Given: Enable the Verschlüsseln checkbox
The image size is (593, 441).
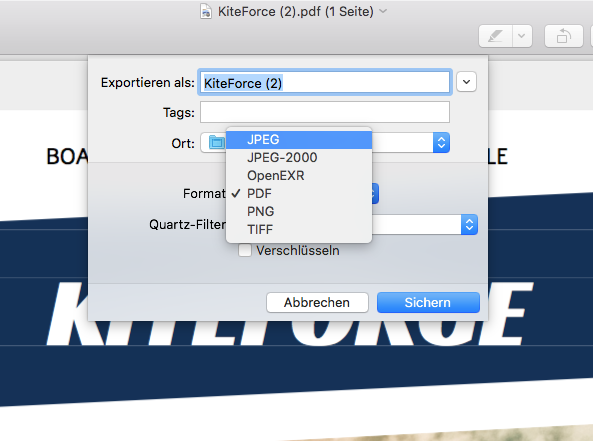Looking at the screenshot, I should point(245,250).
